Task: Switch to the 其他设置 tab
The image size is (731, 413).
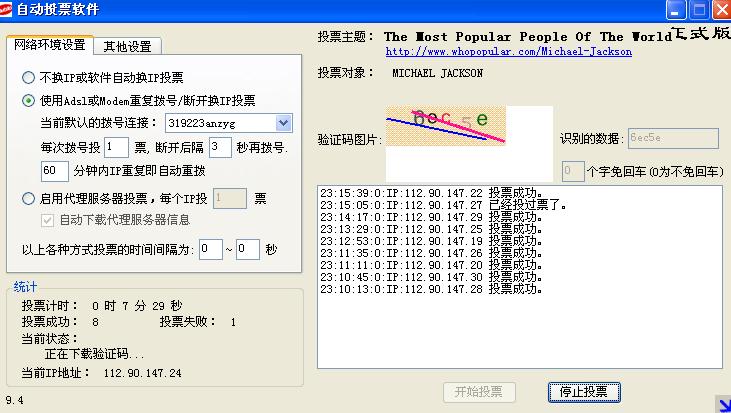Action: point(127,46)
